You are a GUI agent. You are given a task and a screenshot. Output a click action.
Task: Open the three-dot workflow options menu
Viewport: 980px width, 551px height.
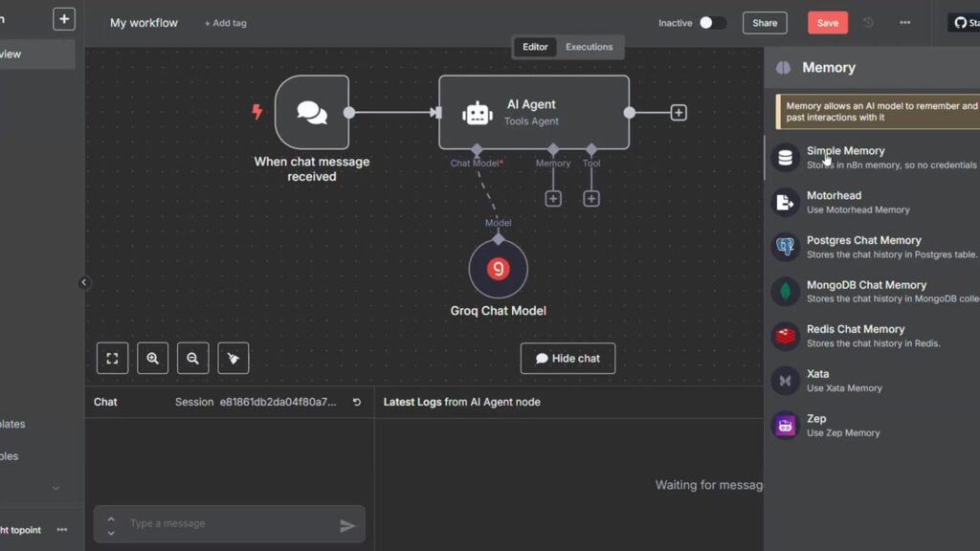(905, 23)
